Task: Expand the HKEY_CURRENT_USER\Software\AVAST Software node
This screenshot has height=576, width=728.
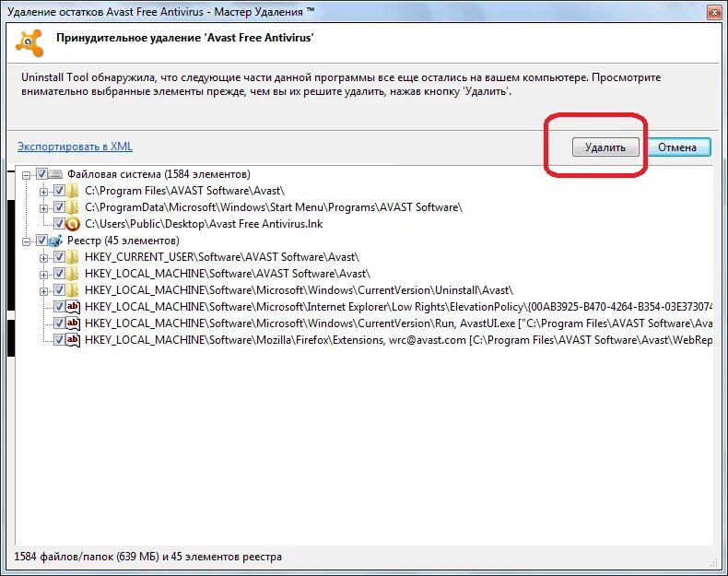Action: point(43,258)
